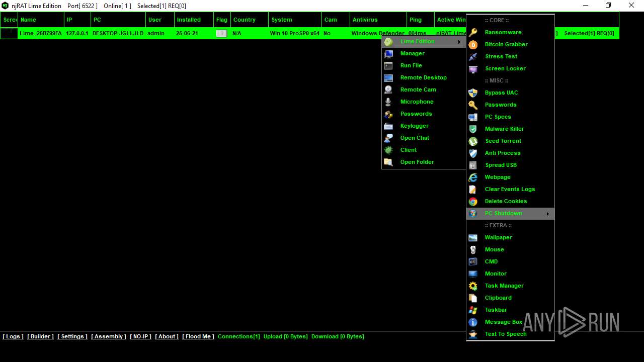Click the Seed Torrent icon
This screenshot has height=362, width=644.
pyautogui.click(x=473, y=141)
